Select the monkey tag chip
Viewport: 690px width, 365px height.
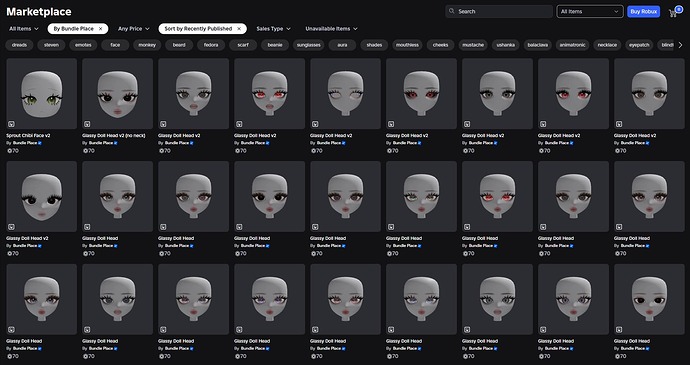tap(147, 45)
